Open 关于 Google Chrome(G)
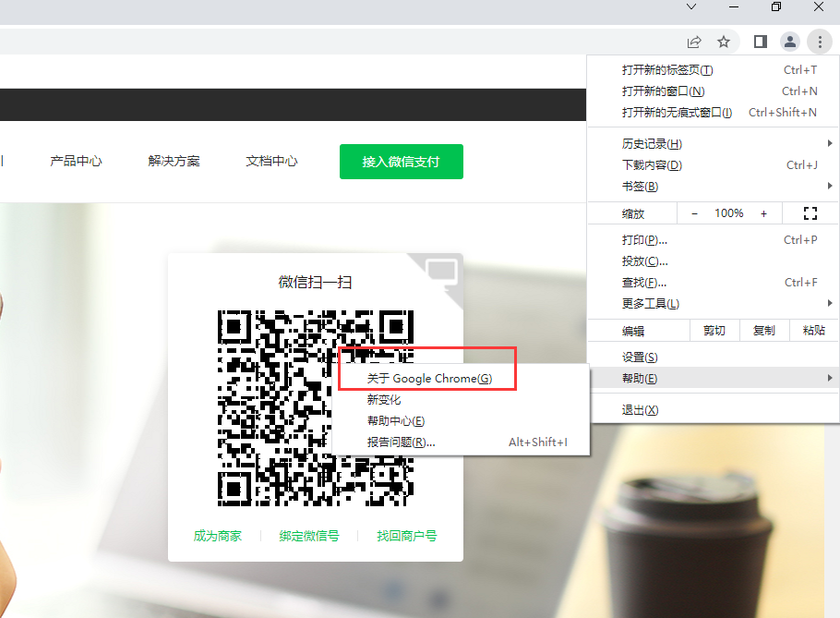This screenshot has height=618, width=840. pyautogui.click(x=461, y=378)
